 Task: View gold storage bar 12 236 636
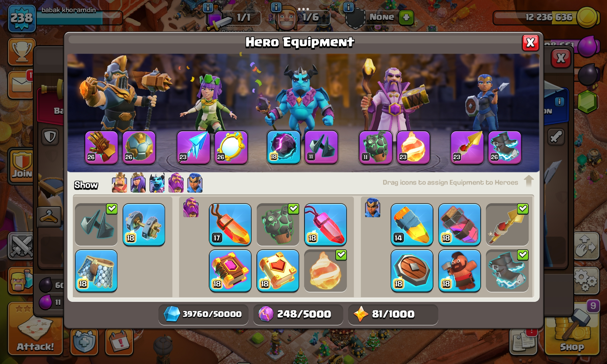coord(546,17)
